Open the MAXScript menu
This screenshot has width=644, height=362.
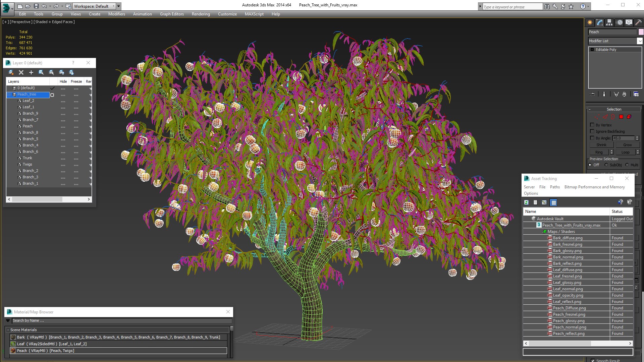(254, 14)
